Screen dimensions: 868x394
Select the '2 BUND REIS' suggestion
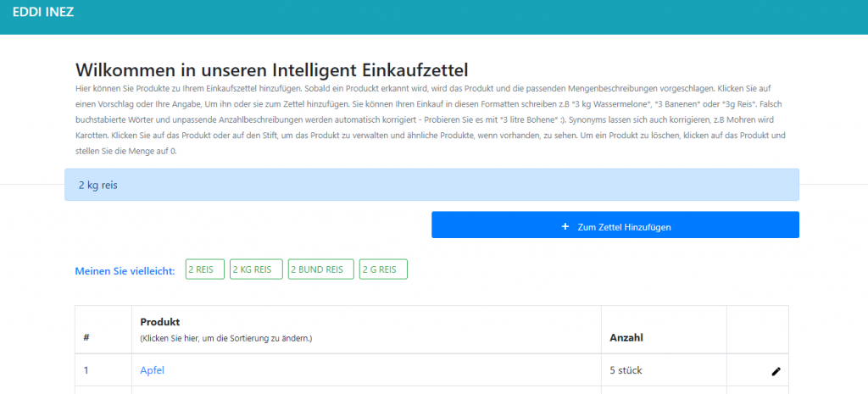click(321, 269)
